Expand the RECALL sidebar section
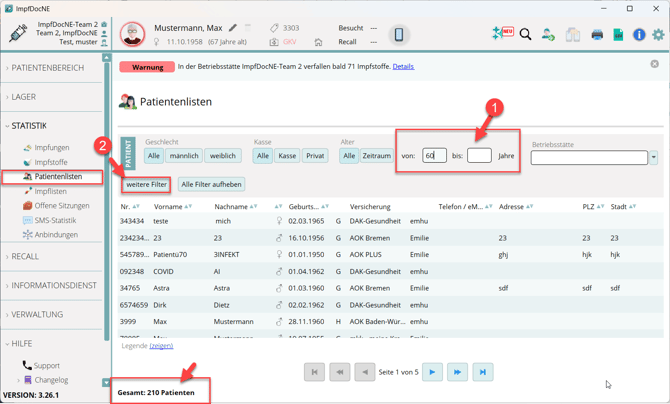Image resolution: width=670 pixels, height=404 pixels. click(25, 257)
